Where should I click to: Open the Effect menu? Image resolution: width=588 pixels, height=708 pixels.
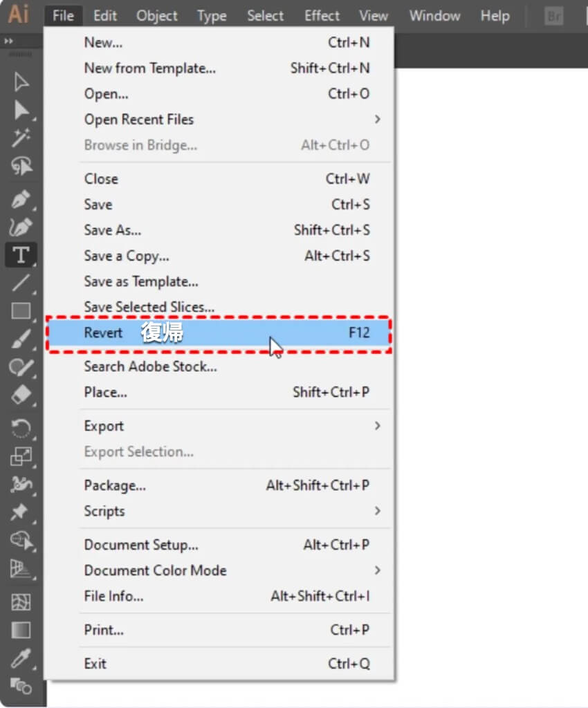[x=322, y=15]
